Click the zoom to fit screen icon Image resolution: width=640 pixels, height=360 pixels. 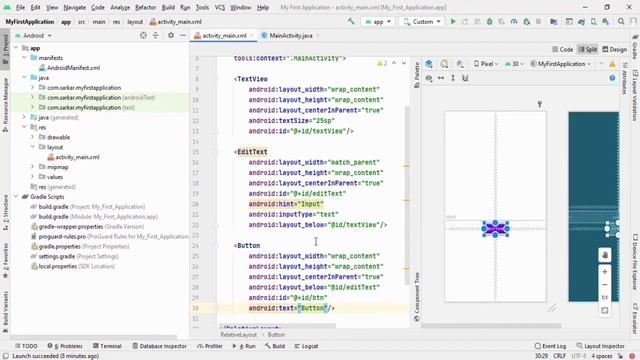click(604, 311)
